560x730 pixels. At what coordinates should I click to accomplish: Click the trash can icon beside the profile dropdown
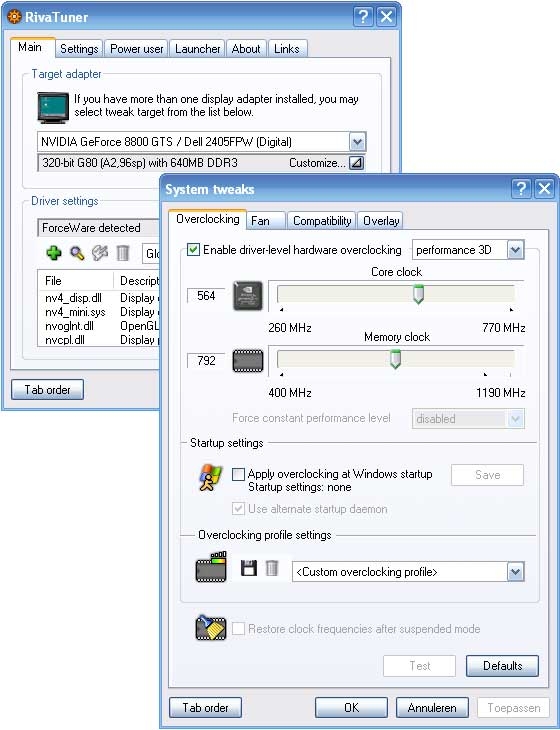coord(272,568)
